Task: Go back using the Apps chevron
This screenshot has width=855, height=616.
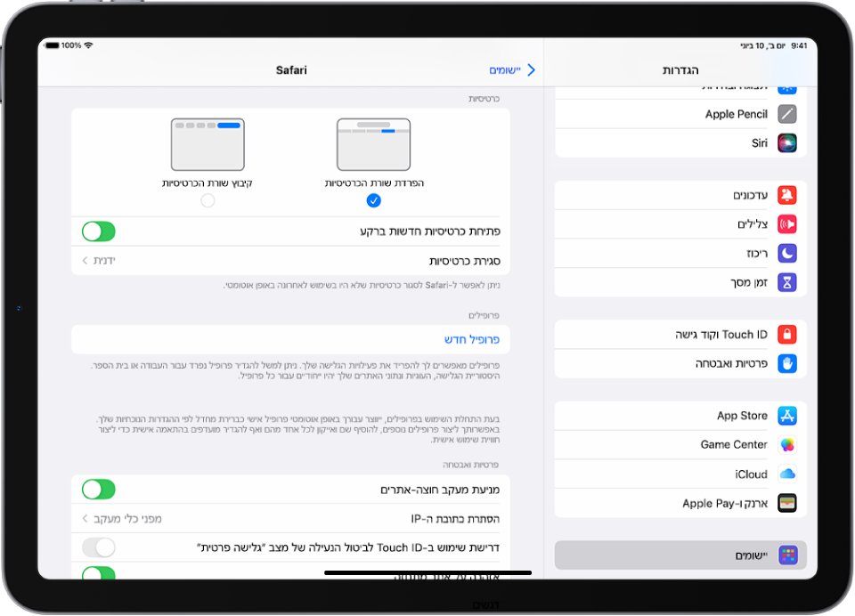Action: click(x=530, y=69)
